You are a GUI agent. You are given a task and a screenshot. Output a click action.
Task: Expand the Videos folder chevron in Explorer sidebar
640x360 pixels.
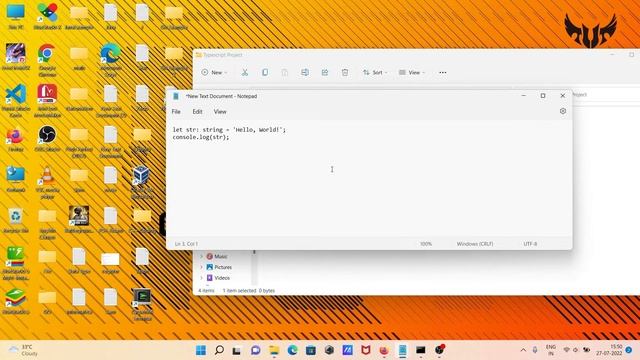201,278
